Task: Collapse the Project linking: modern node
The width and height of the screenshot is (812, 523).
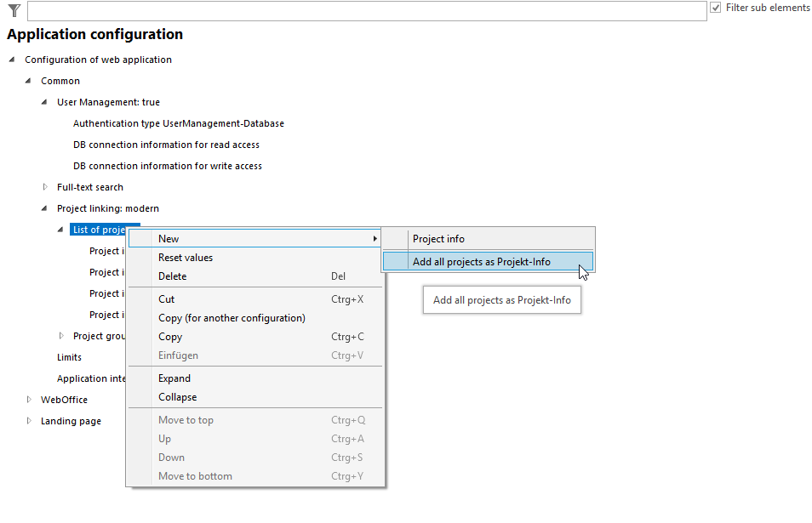Action: pyautogui.click(x=43, y=208)
